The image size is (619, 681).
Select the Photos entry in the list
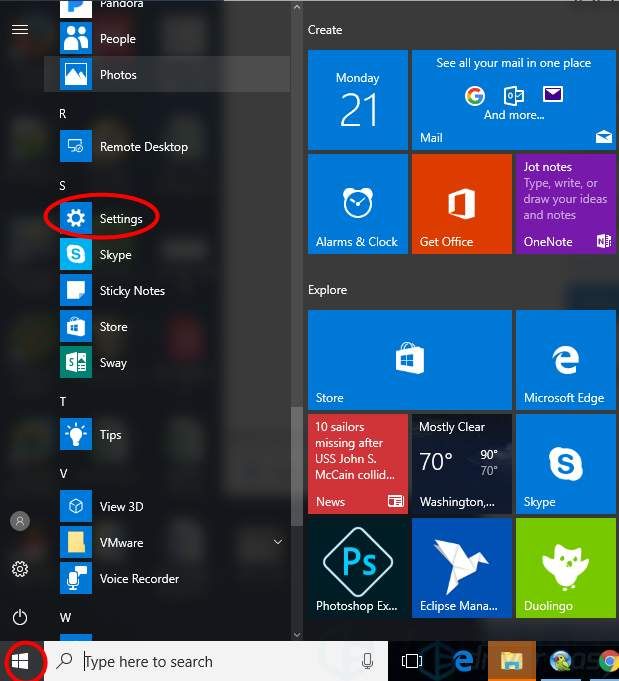pos(118,75)
